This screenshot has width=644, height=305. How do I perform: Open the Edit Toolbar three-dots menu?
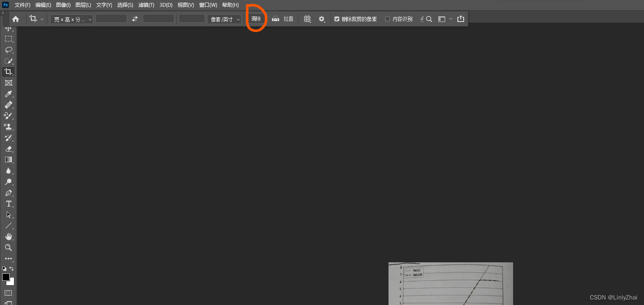click(x=8, y=259)
